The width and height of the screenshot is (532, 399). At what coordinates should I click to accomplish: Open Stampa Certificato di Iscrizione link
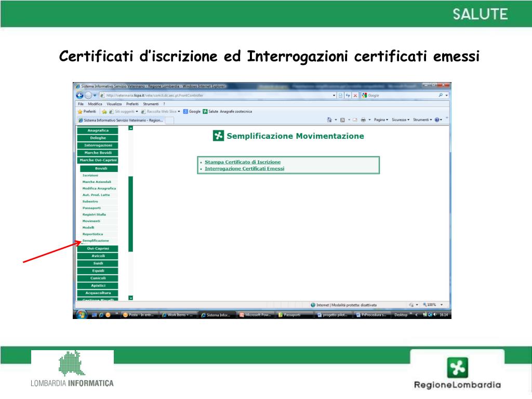(x=242, y=162)
